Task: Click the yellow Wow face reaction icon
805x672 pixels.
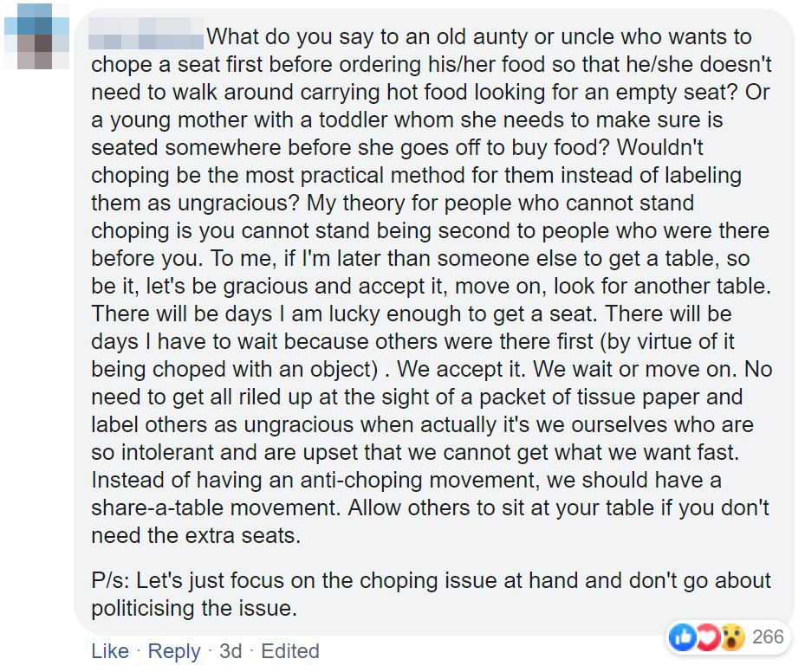Action: pyautogui.click(x=731, y=639)
